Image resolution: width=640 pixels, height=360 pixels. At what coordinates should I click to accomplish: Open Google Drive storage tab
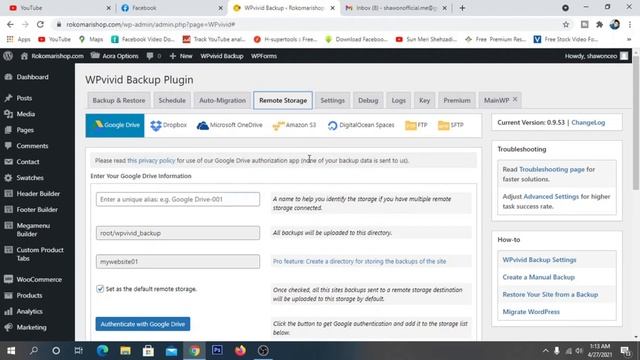pyautogui.click(x=115, y=125)
